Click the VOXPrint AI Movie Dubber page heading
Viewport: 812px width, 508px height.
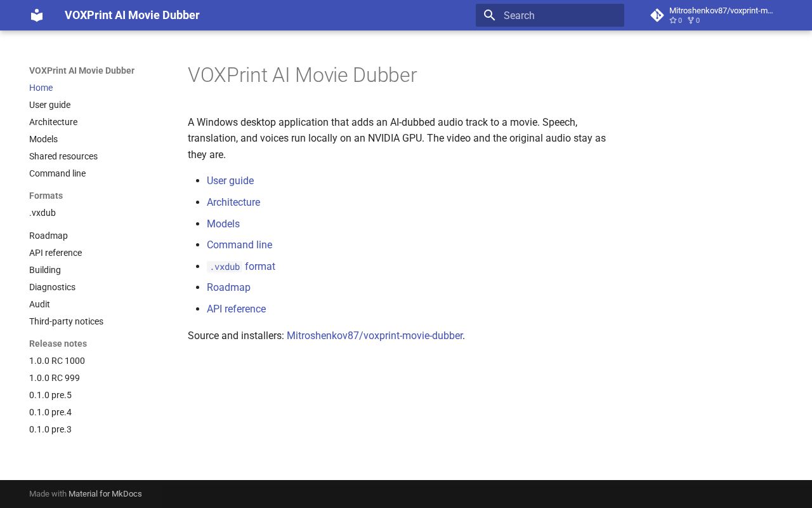coord(302,75)
